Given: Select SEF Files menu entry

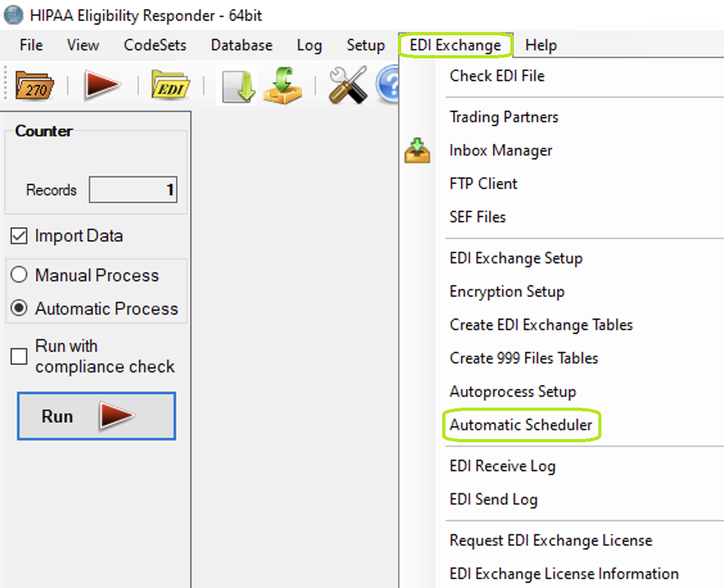Looking at the screenshot, I should [x=478, y=217].
